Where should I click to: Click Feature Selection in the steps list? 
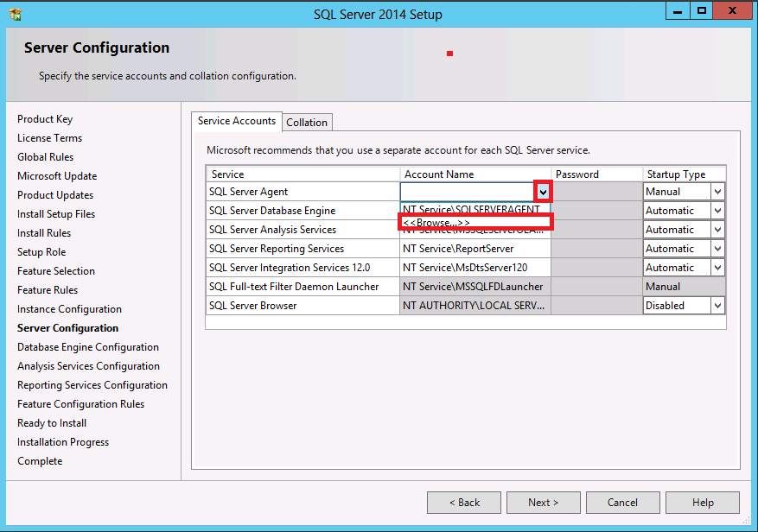tap(56, 271)
